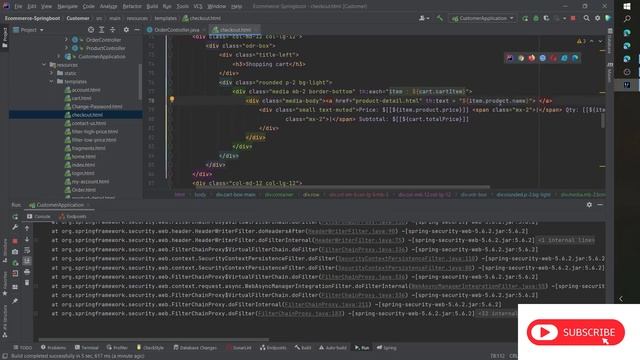Pin the Run tab with pin icon
This screenshot has width=640, height=360.
point(15,301)
